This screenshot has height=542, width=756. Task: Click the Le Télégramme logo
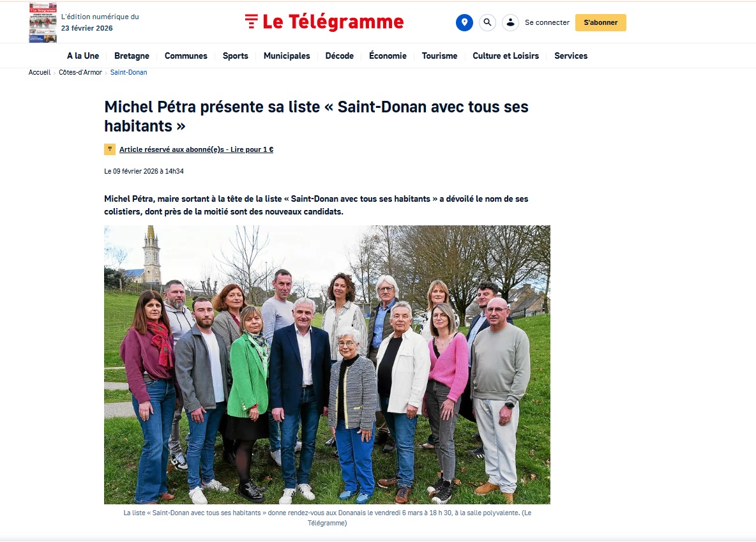[x=324, y=22]
